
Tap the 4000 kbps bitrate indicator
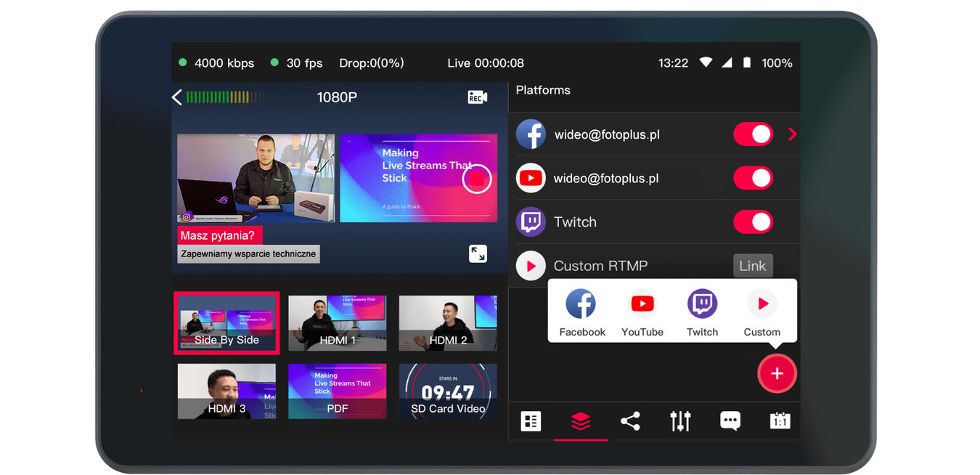216,63
